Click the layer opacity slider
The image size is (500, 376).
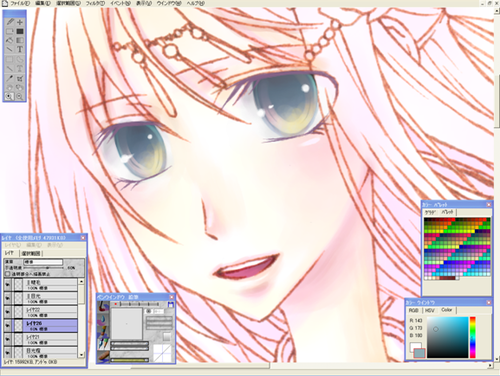tap(43, 268)
